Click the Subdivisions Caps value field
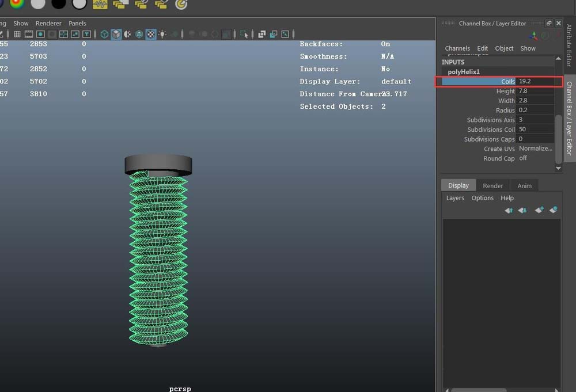The height and width of the screenshot is (392, 576). pos(536,139)
